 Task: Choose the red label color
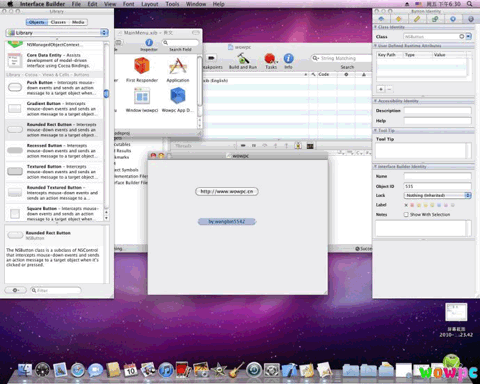tap(412, 205)
